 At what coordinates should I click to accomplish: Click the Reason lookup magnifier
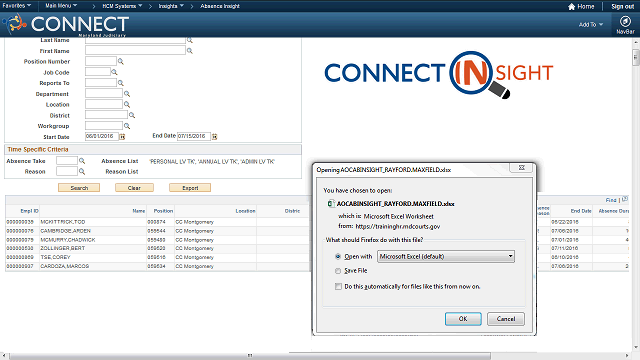[x=82, y=171]
